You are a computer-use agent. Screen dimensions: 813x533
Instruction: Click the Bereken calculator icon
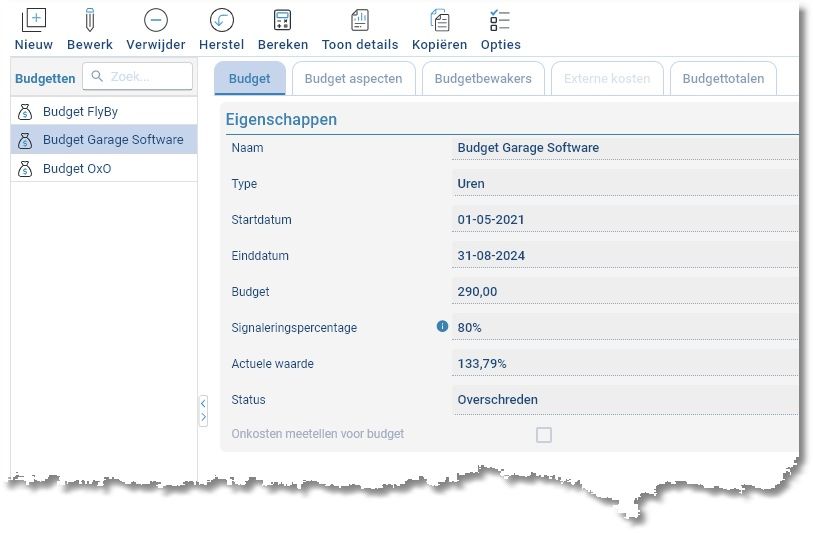282,20
